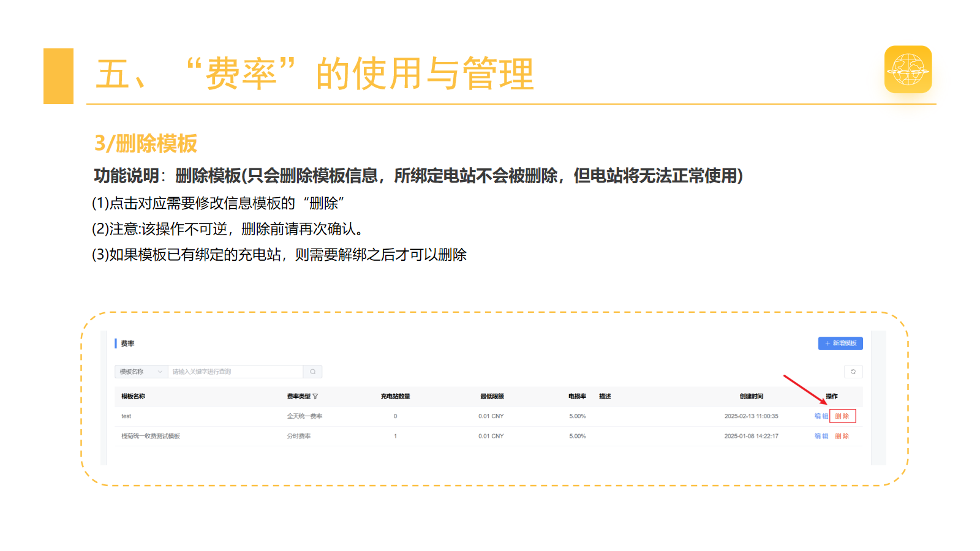Click the 费率 section title
Image resolution: width=980 pixels, height=551 pixels.
(127, 344)
